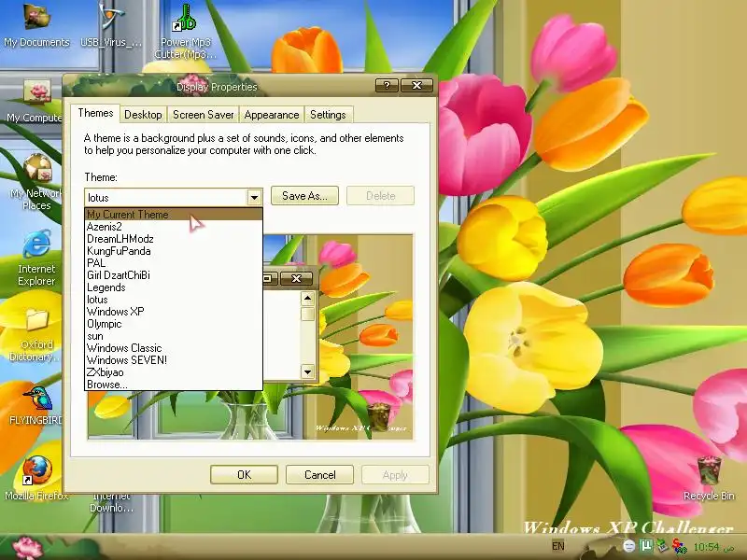Select My Current Theme option

(x=174, y=215)
